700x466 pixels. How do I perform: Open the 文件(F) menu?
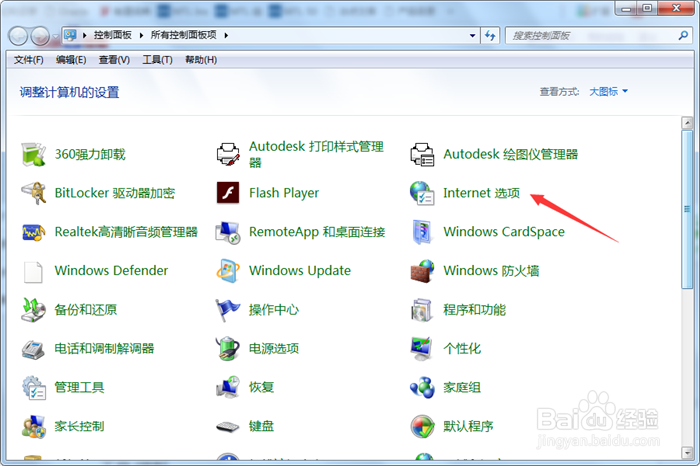pos(29,60)
